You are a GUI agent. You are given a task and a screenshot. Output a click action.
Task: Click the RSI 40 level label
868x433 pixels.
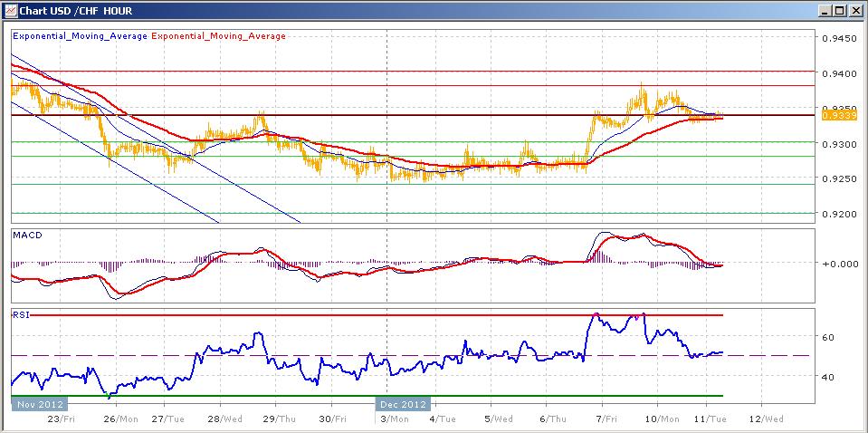tap(827, 376)
